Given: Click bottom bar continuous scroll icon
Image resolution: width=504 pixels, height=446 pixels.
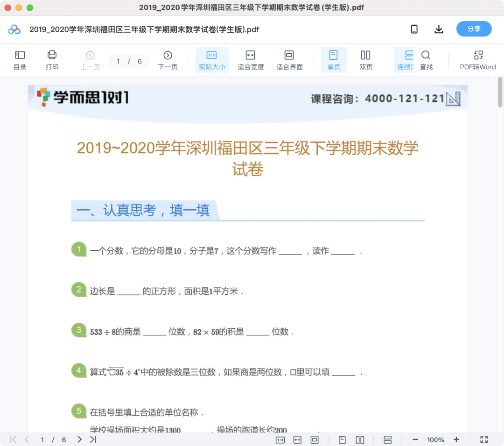Looking at the screenshot, I should click(388, 440).
